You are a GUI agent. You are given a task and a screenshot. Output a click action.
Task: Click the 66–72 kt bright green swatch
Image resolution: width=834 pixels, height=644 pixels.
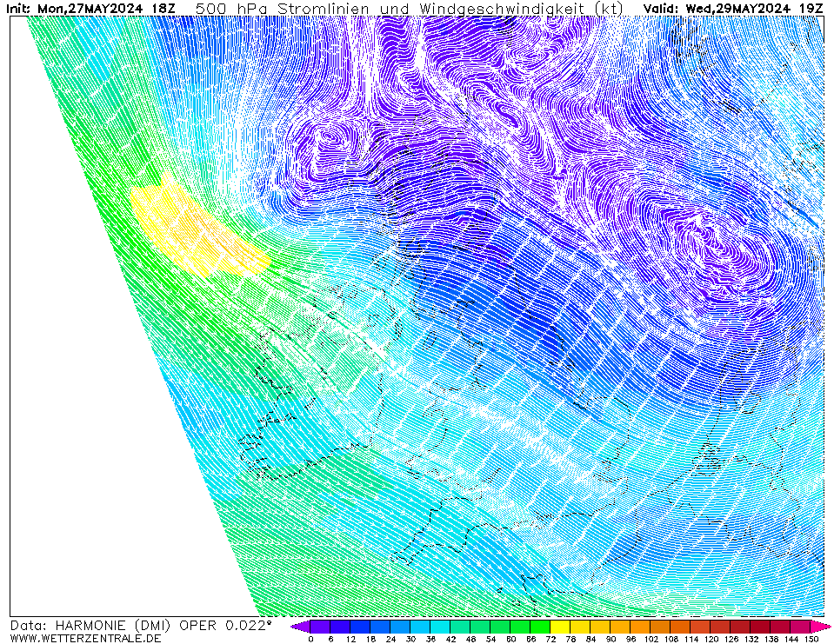tap(540, 627)
